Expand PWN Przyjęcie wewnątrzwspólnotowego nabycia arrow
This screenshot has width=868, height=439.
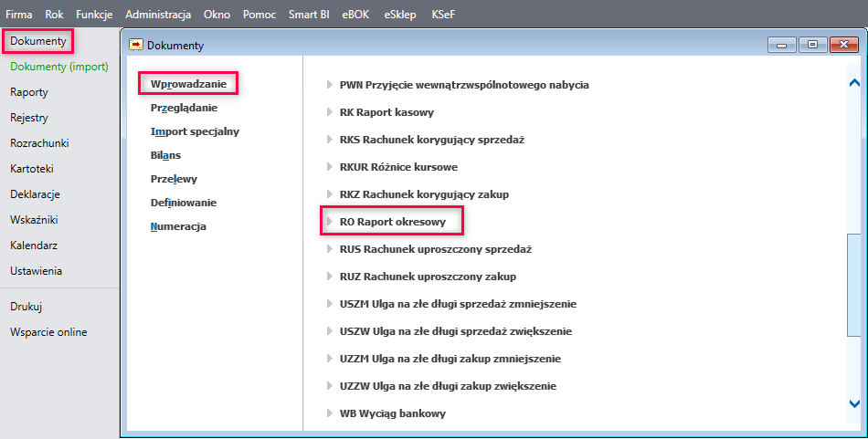click(329, 85)
